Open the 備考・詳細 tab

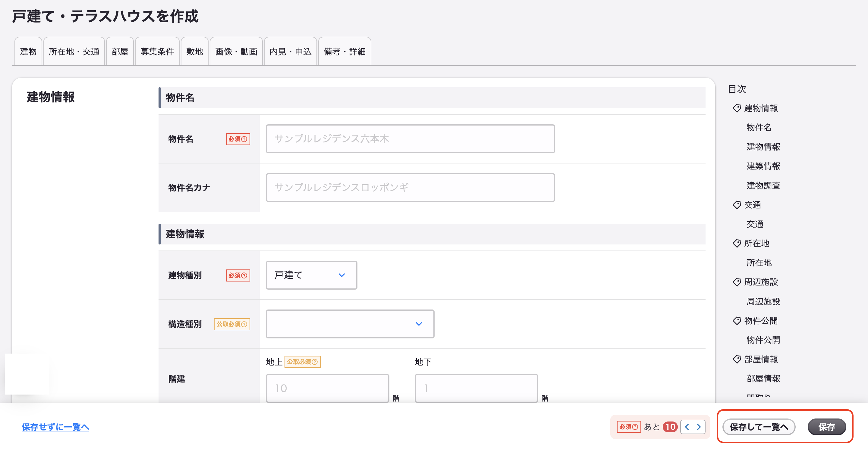(344, 51)
